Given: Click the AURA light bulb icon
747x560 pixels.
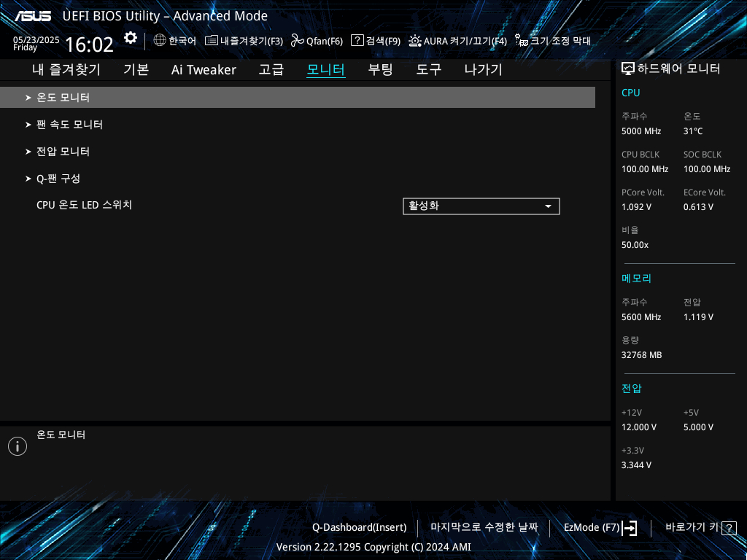Looking at the screenshot, I should click(415, 41).
